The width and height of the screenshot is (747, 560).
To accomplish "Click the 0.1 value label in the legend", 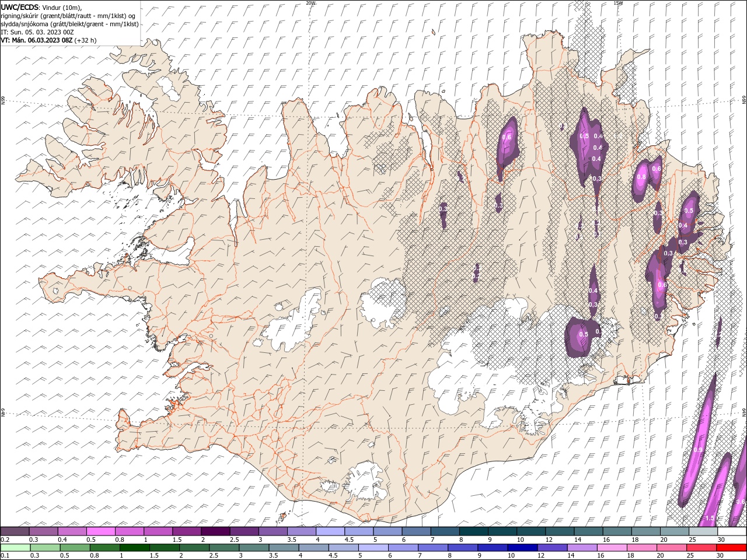I will (5, 556).
